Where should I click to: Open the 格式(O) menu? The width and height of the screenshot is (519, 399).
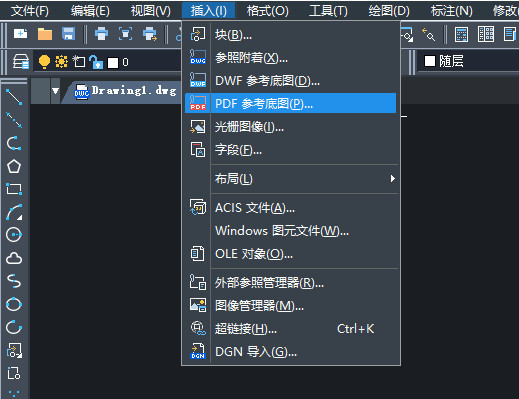268,11
